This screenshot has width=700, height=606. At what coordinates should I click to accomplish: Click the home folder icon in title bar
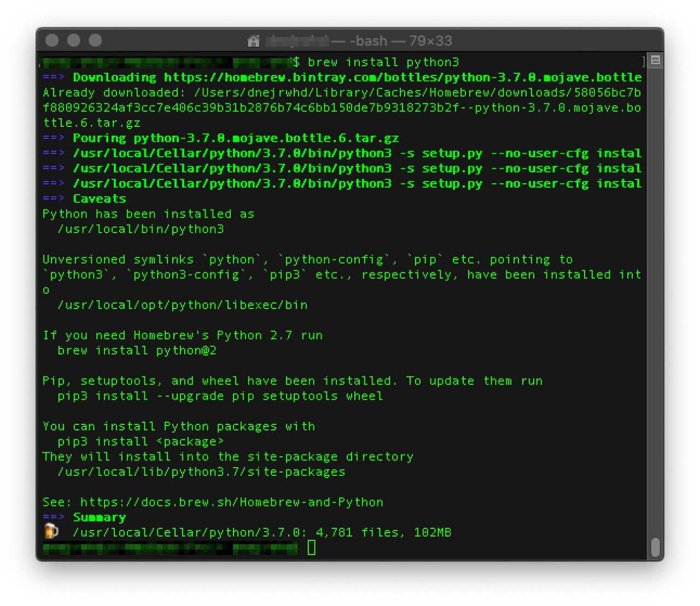pyautogui.click(x=253, y=41)
